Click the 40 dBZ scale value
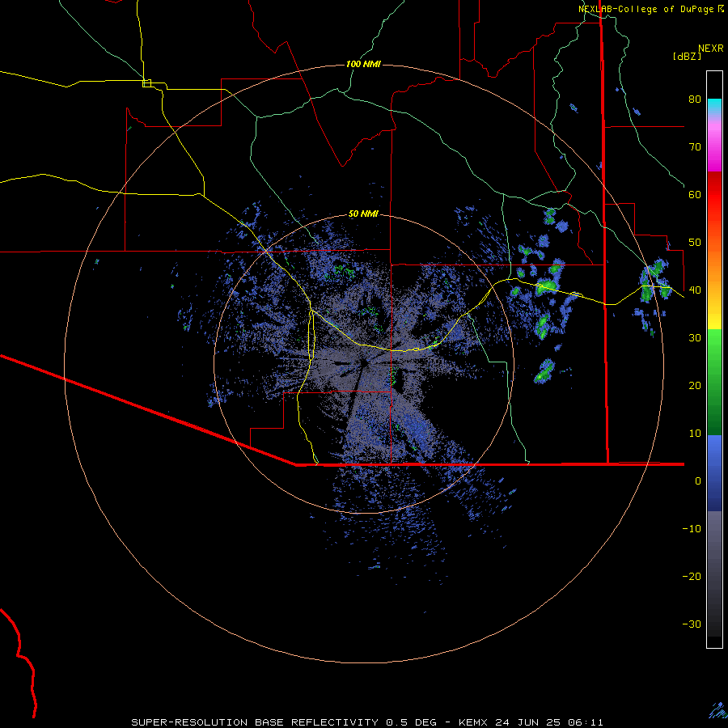 pyautogui.click(x=695, y=290)
